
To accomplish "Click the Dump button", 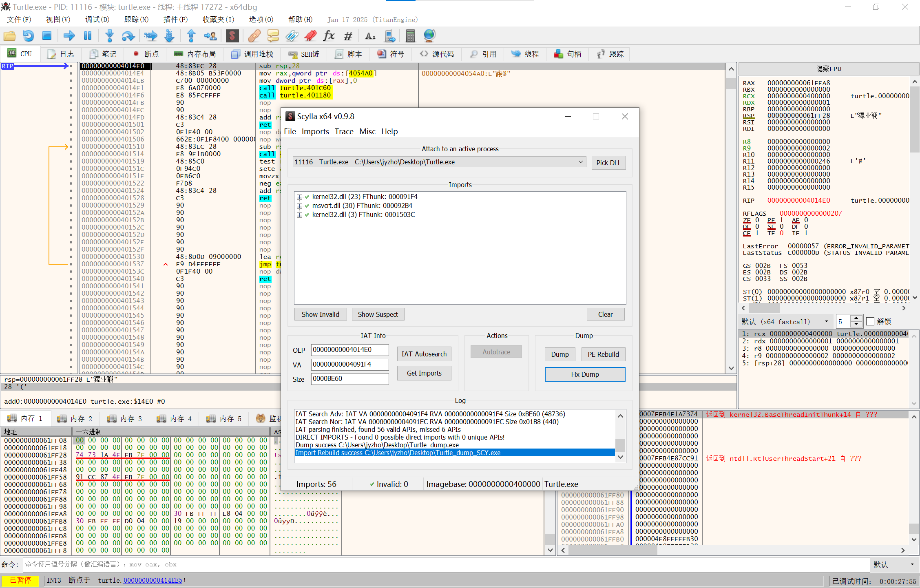I will click(x=560, y=354).
